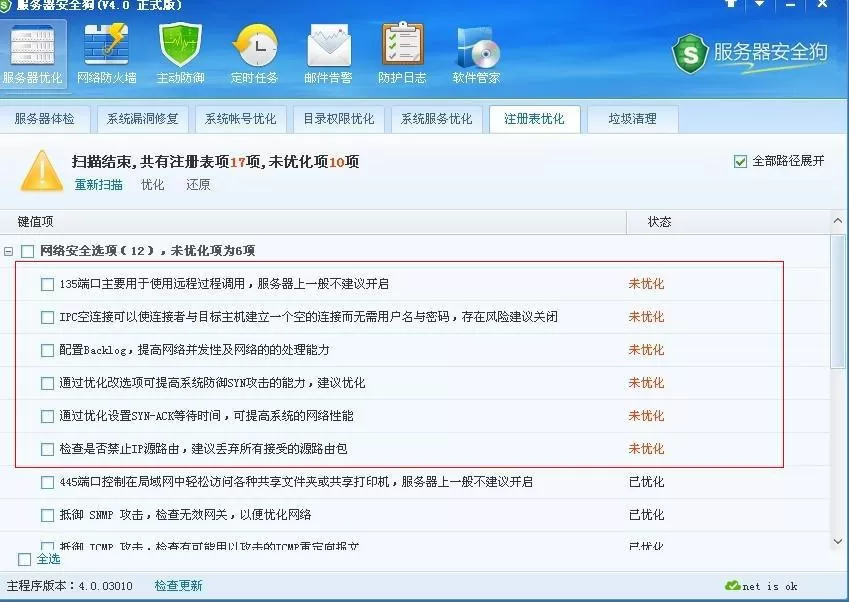Click 未优化 status of IPC空连接 row
The width and height of the screenshot is (849, 602).
pyautogui.click(x=646, y=317)
